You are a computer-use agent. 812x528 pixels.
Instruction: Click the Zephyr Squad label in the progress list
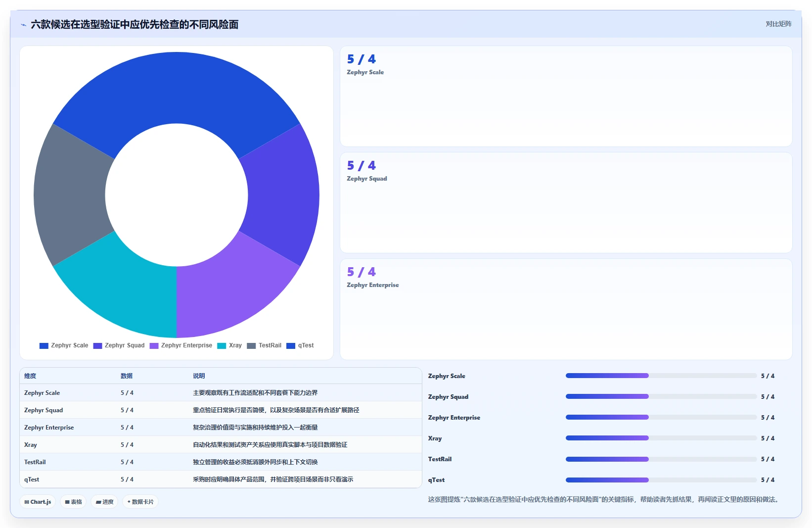tap(448, 397)
